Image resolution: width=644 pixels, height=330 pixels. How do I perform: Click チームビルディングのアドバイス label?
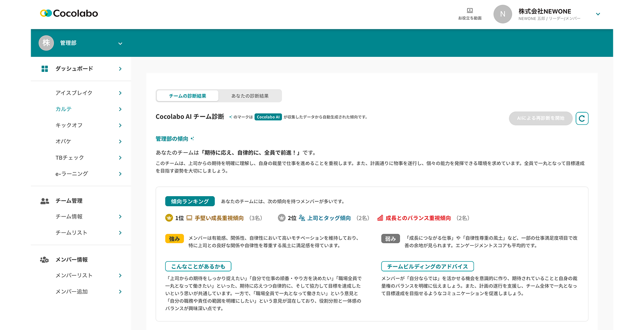[427, 266]
